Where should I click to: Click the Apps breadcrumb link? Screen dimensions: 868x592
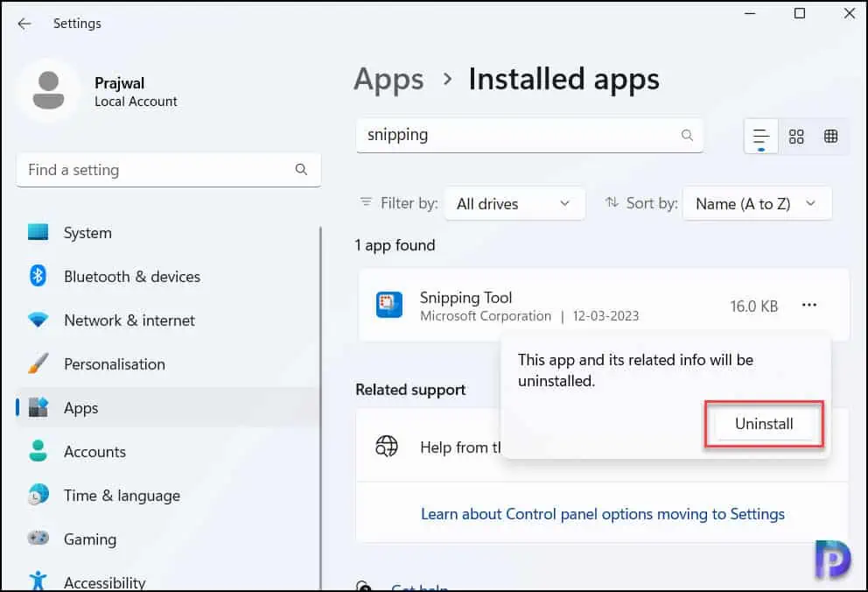coord(388,79)
